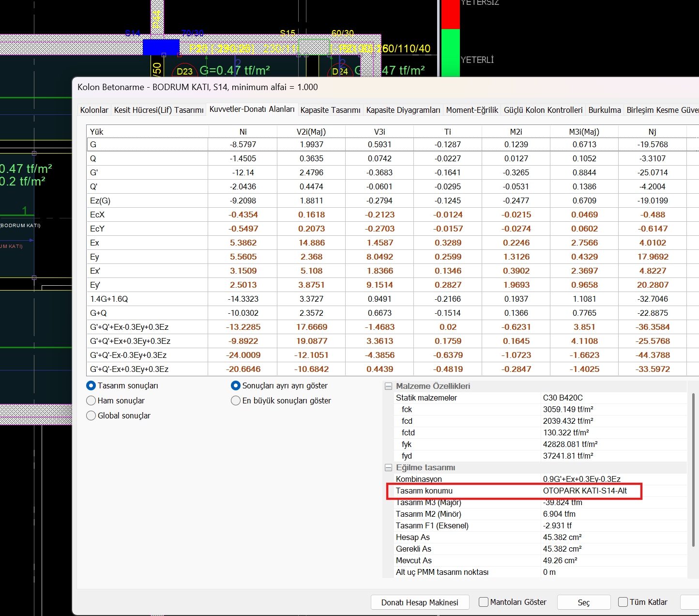699x616 pixels.
Task: Click the D24 slab marker in the drawing
Action: coord(340,71)
